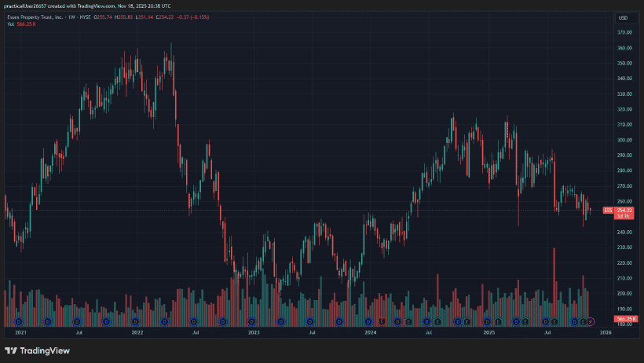Screen dimensions: 644x363
Task: Click the 566.25 K volume axis label
Action: (624, 318)
